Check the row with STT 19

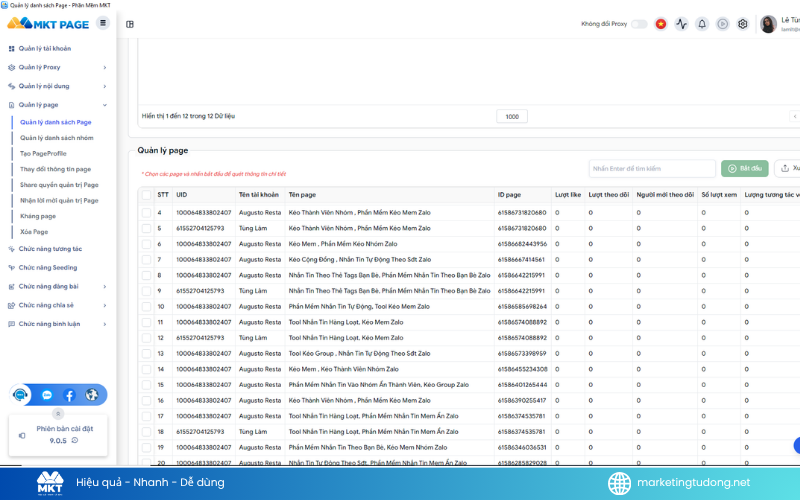pos(146,447)
